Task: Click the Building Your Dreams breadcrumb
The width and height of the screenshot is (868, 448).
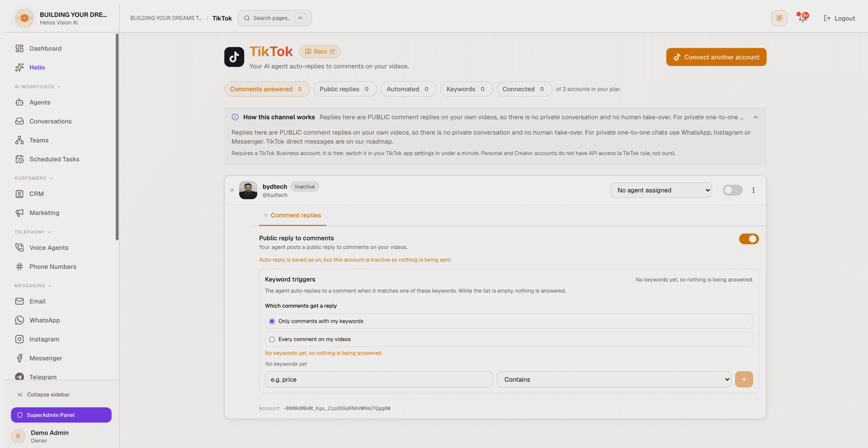Action: tap(166, 19)
